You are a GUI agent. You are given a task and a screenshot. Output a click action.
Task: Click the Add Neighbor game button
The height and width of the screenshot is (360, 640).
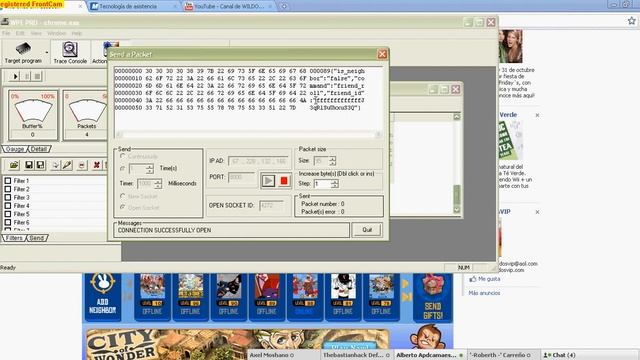(x=102, y=296)
